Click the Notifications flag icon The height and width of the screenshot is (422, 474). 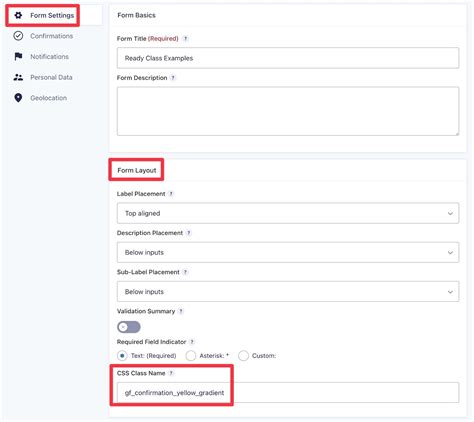(18, 57)
